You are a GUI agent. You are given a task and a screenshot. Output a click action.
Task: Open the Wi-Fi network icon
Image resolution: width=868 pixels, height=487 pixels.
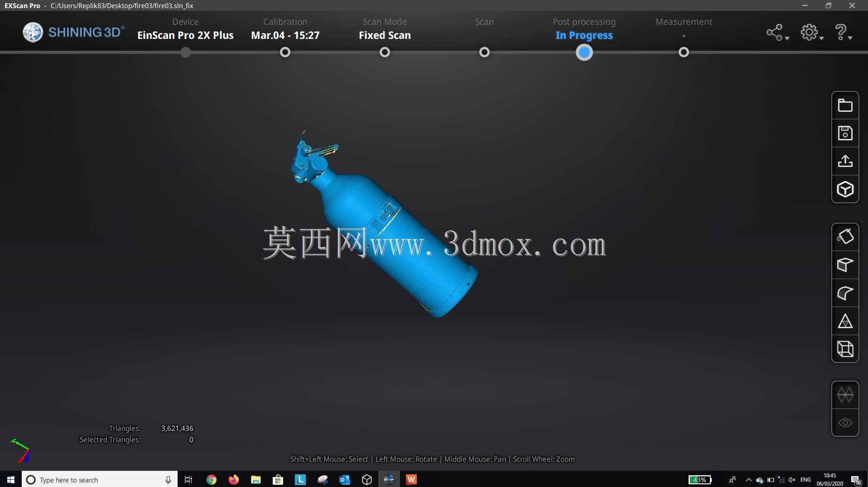[781, 480]
